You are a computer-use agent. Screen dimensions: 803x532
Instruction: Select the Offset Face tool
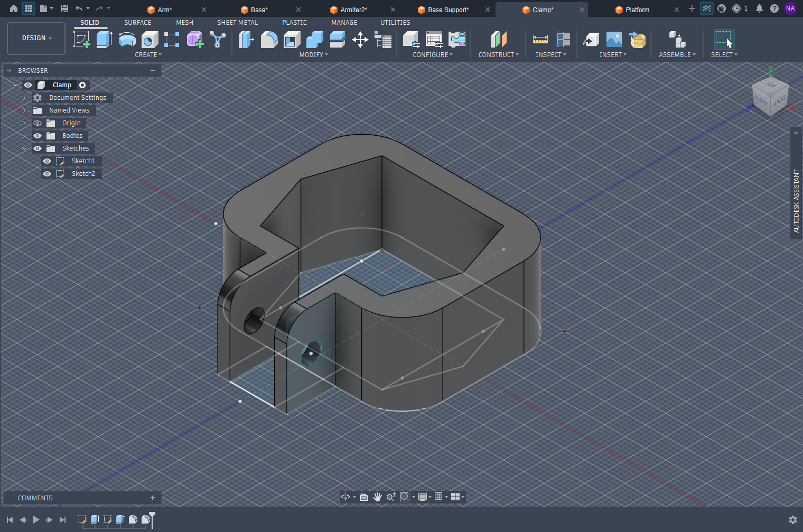(337, 40)
